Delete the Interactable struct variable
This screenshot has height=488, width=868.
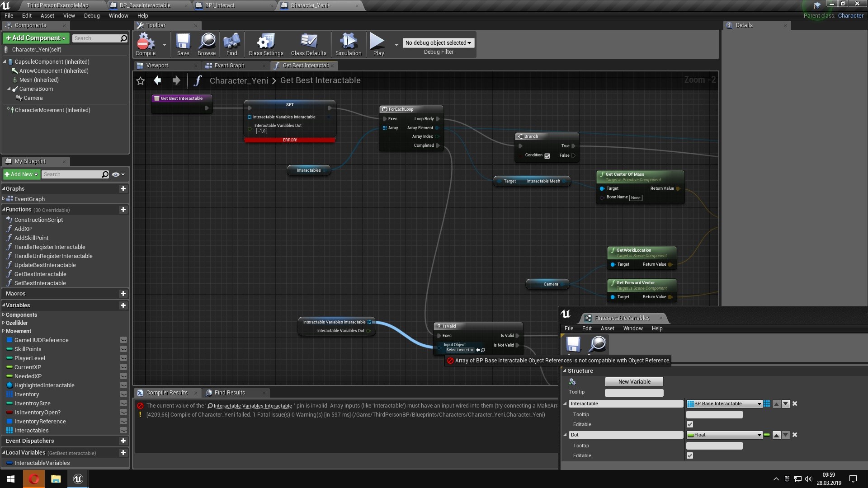pyautogui.click(x=795, y=404)
